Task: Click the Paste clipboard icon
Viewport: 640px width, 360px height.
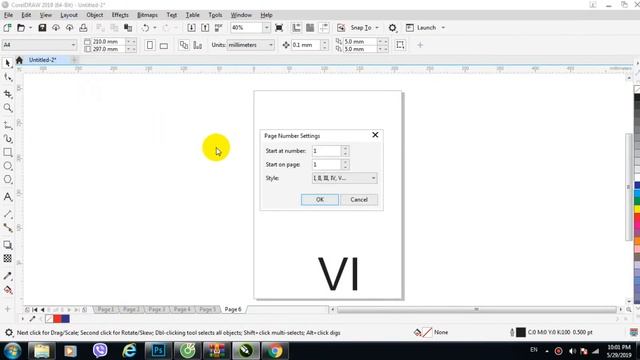Action: coord(128,28)
